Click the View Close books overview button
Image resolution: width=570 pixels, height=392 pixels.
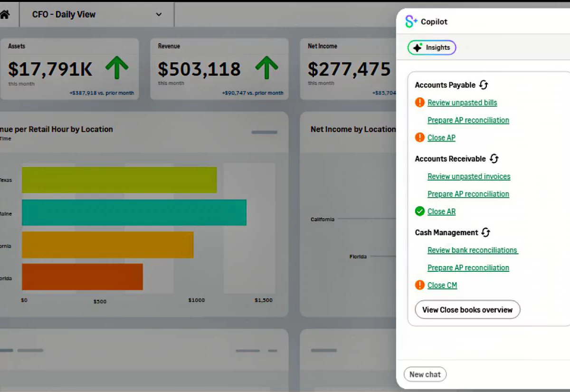(x=467, y=310)
